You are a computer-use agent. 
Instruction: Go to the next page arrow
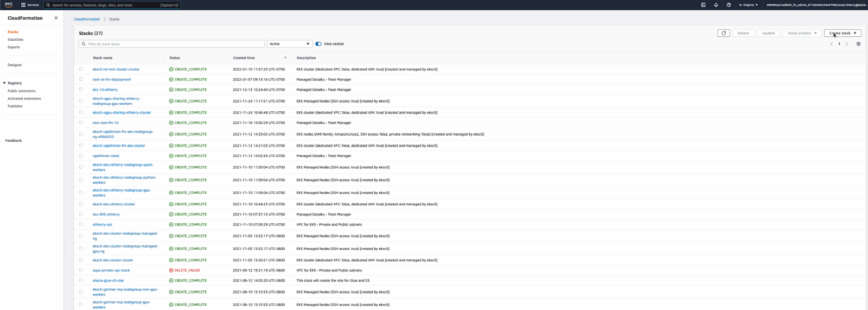(846, 44)
